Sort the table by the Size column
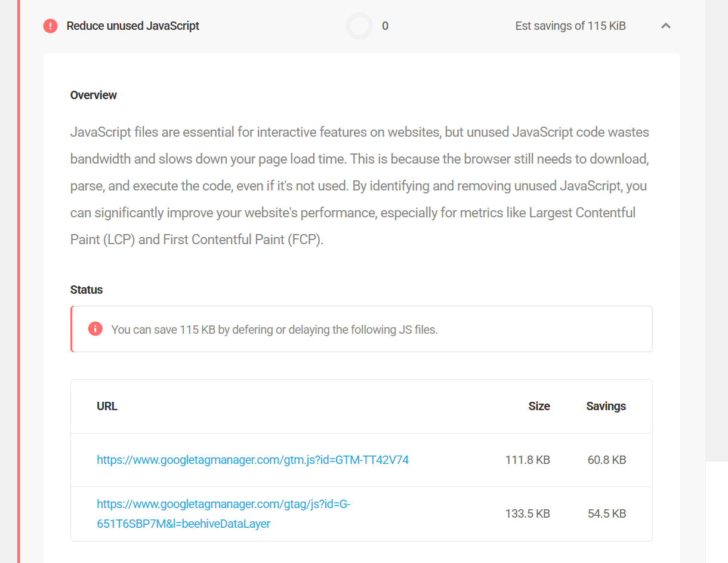 click(539, 406)
